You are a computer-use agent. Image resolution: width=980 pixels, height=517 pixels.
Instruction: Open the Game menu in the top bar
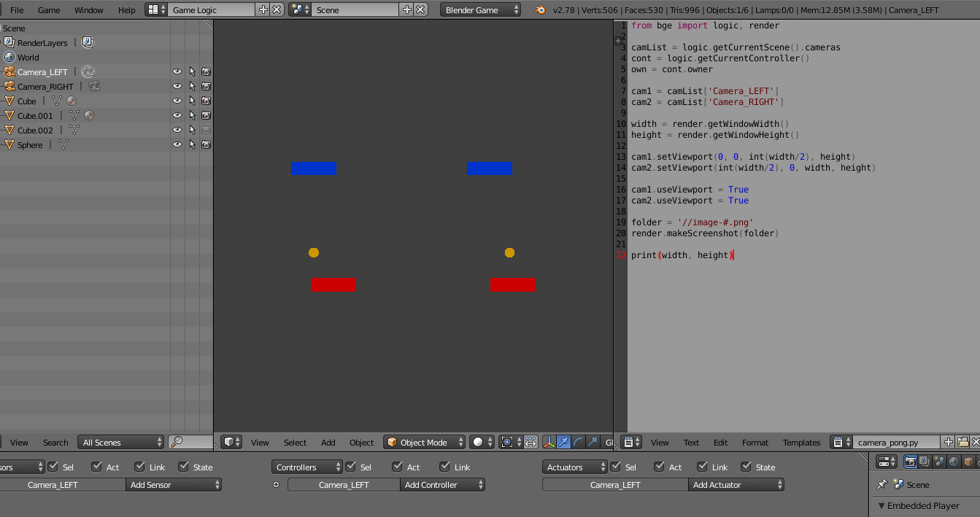[x=48, y=10]
